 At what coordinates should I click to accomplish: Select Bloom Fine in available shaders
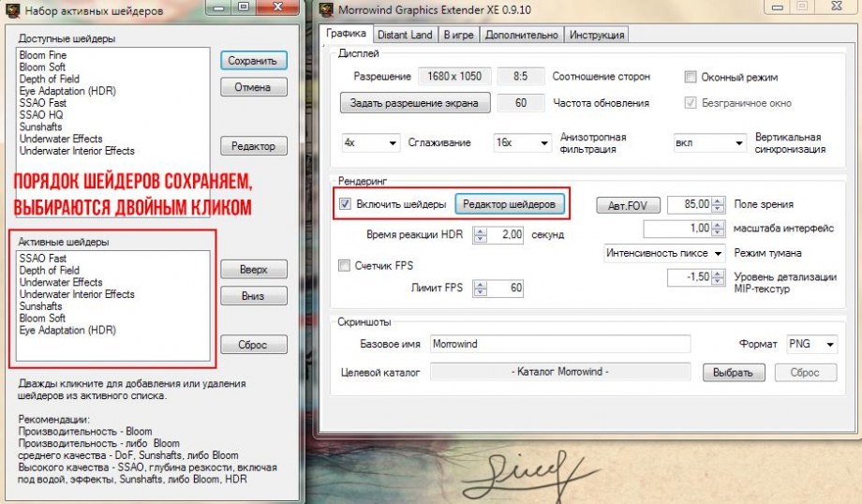click(x=43, y=55)
